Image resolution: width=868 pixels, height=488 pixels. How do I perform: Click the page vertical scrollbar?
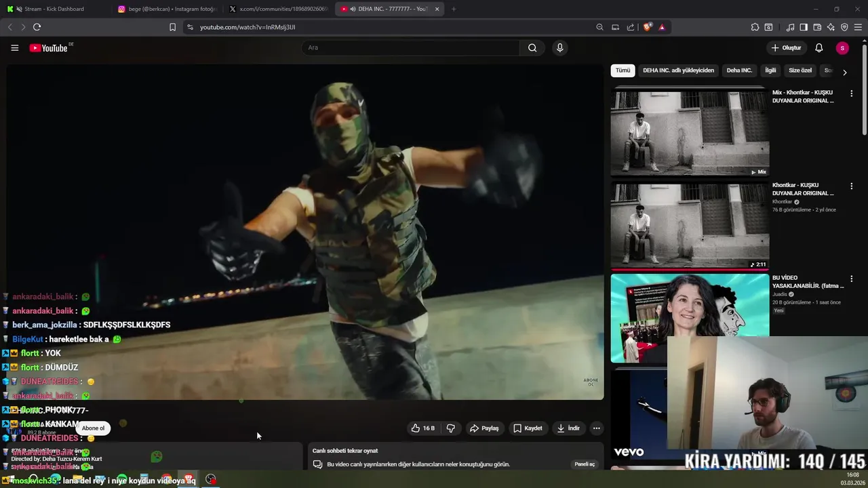click(x=864, y=88)
